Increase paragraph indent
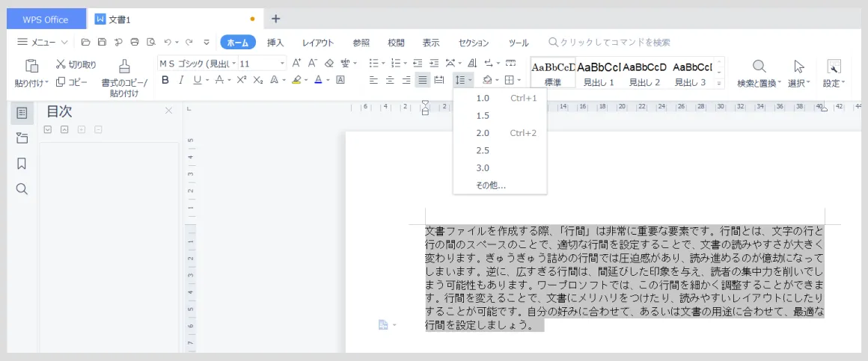The width and height of the screenshot is (868, 361). pyautogui.click(x=435, y=63)
